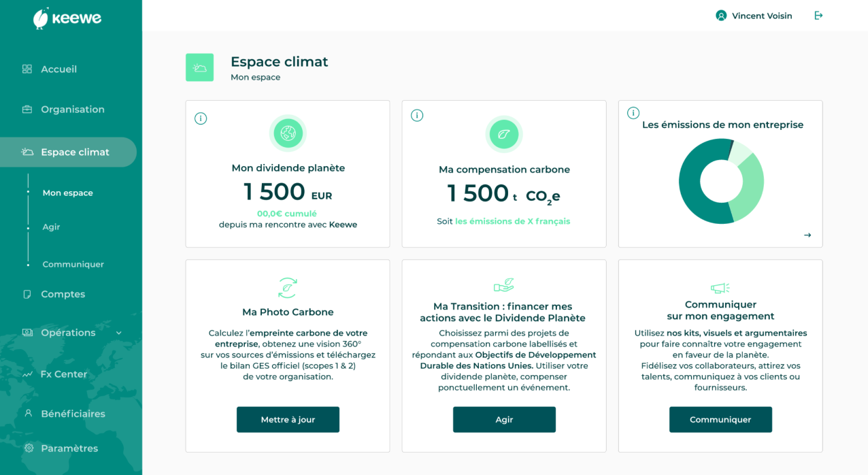Click the user avatar icon in the header

click(721, 16)
